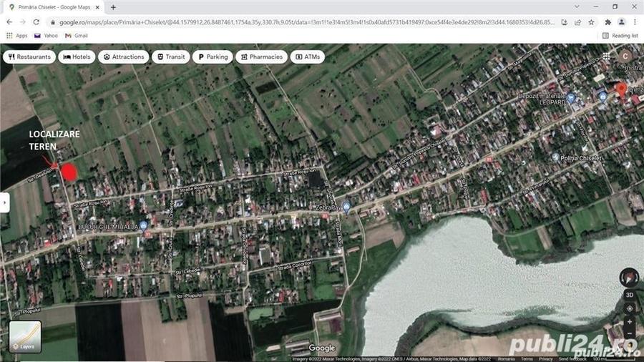Click the Romania label in footer
Screen dimensions: 644x362
[506, 359]
